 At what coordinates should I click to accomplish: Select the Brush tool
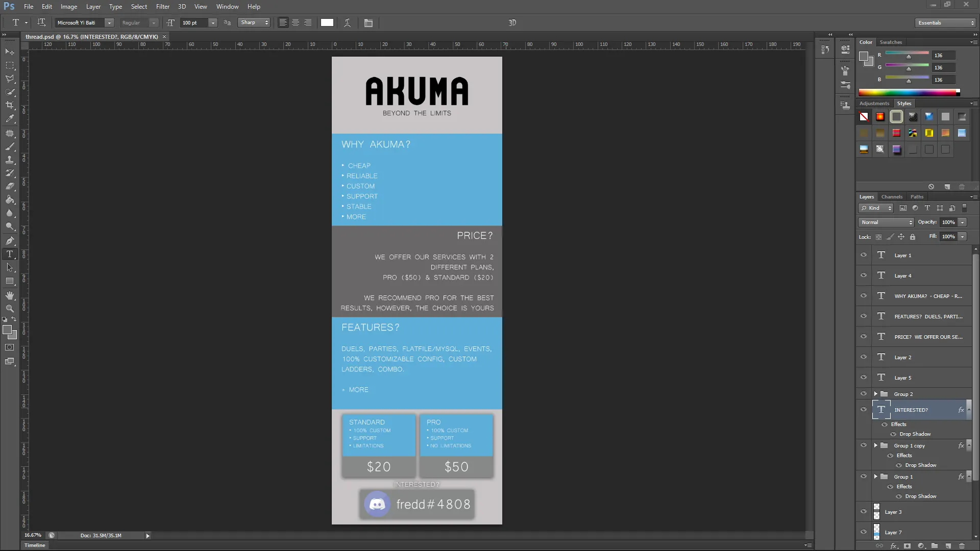pos(10,146)
